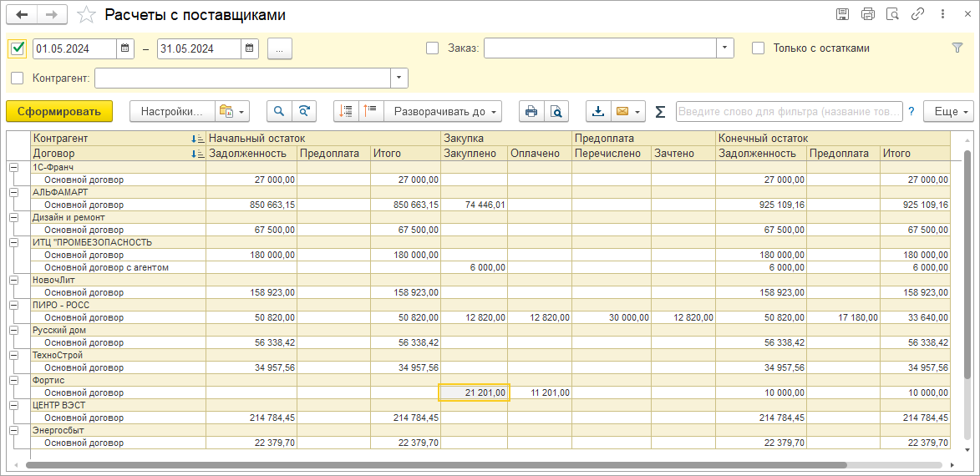This screenshot has height=476, width=980.
Task: Click the print preview icon in toolbar
Action: (x=556, y=111)
